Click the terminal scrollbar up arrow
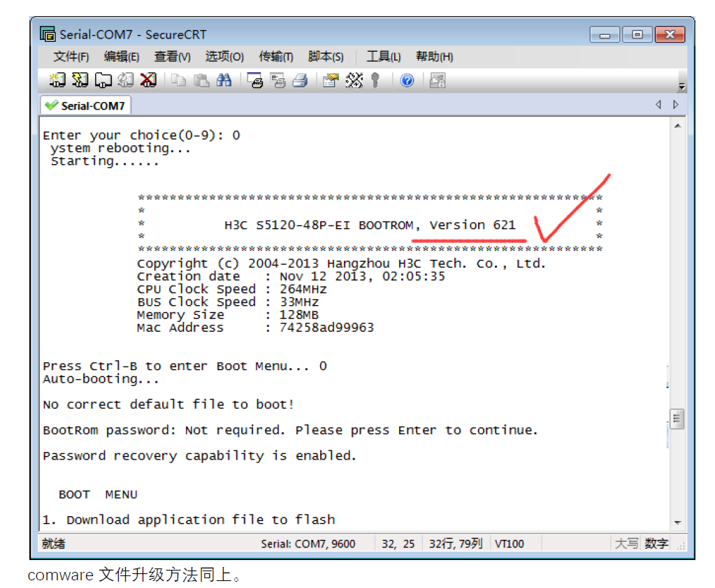Image resolution: width=715 pixels, height=588 pixels. pyautogui.click(x=678, y=126)
